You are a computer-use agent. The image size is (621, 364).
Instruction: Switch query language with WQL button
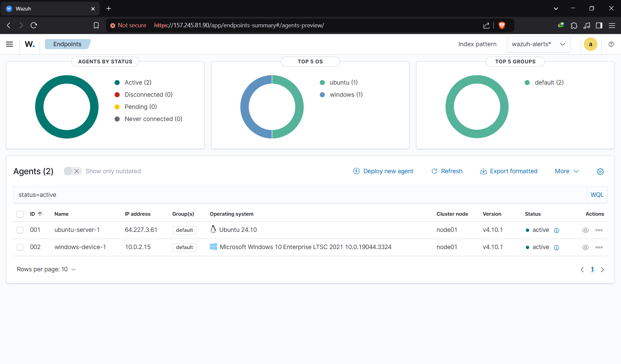(597, 195)
